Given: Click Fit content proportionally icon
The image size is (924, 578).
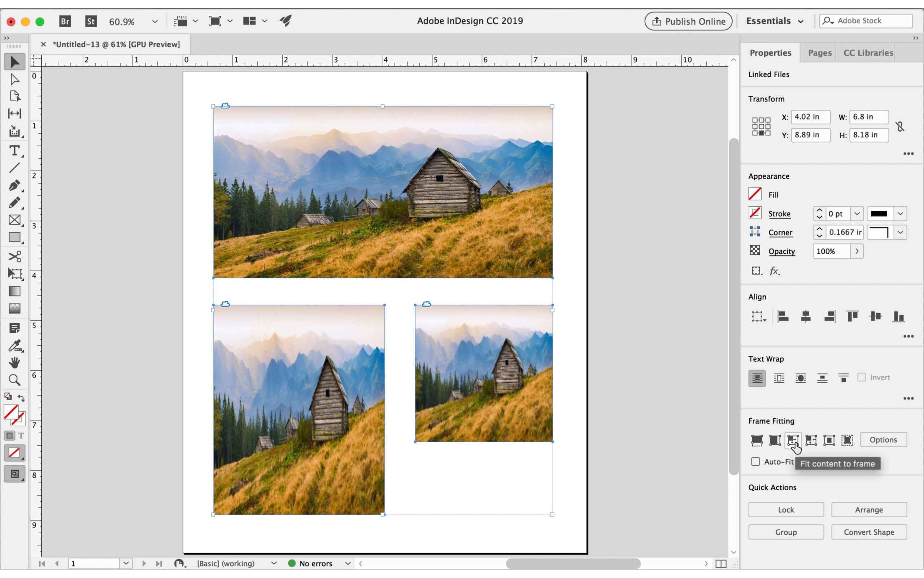Looking at the screenshot, I should click(x=775, y=440).
